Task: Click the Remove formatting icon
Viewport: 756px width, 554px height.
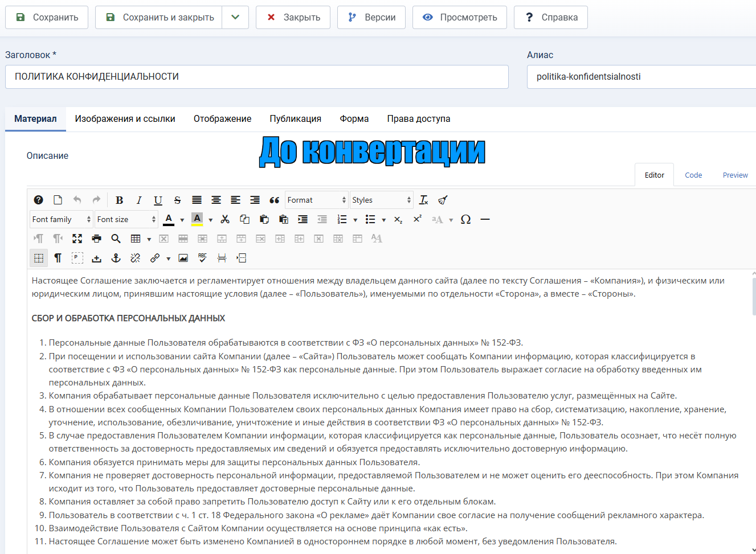Action: [424, 200]
